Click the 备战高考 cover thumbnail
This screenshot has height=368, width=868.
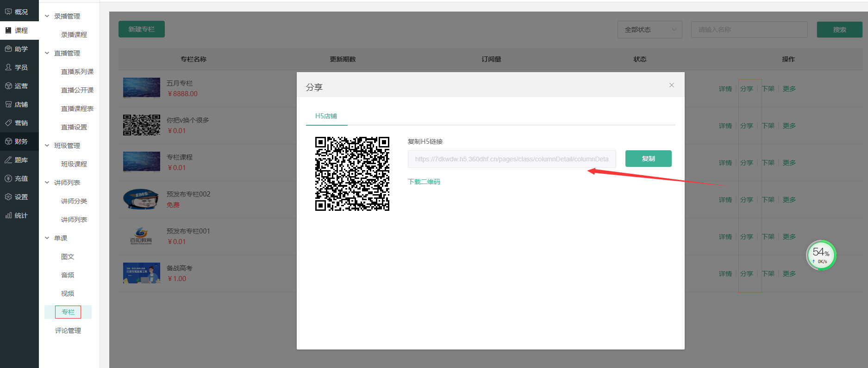(142, 273)
